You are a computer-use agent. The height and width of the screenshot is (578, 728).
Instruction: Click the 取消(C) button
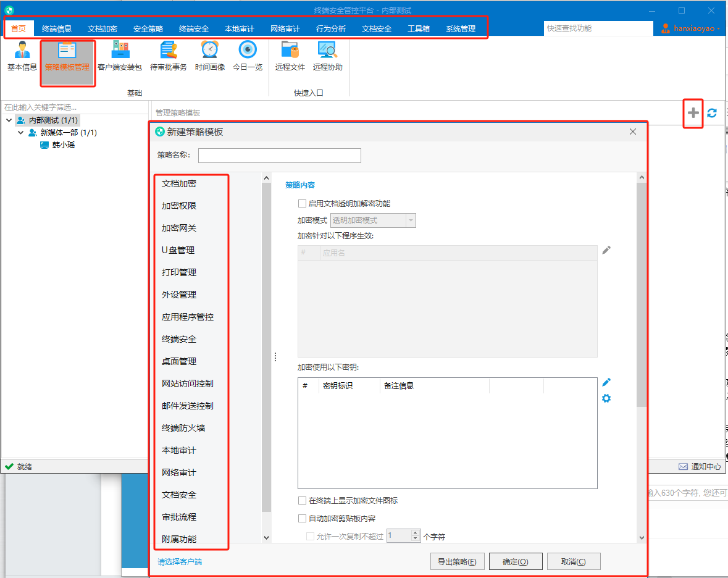[574, 561]
